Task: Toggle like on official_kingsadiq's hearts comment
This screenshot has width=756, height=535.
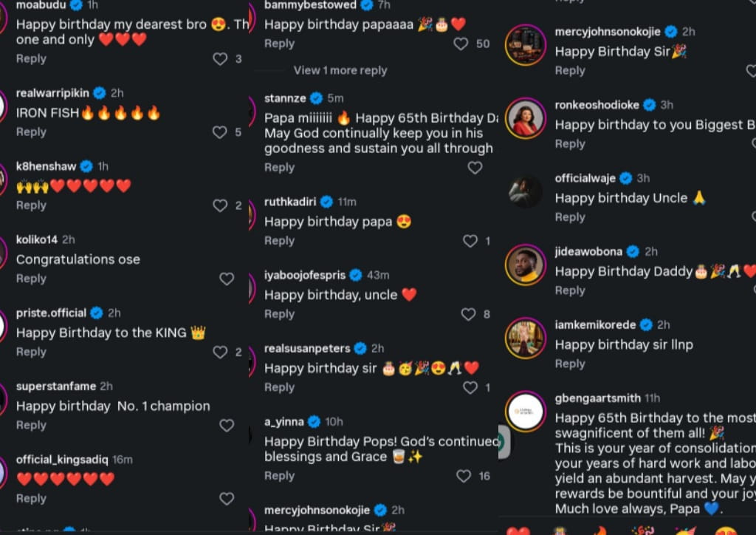Action: click(x=227, y=499)
